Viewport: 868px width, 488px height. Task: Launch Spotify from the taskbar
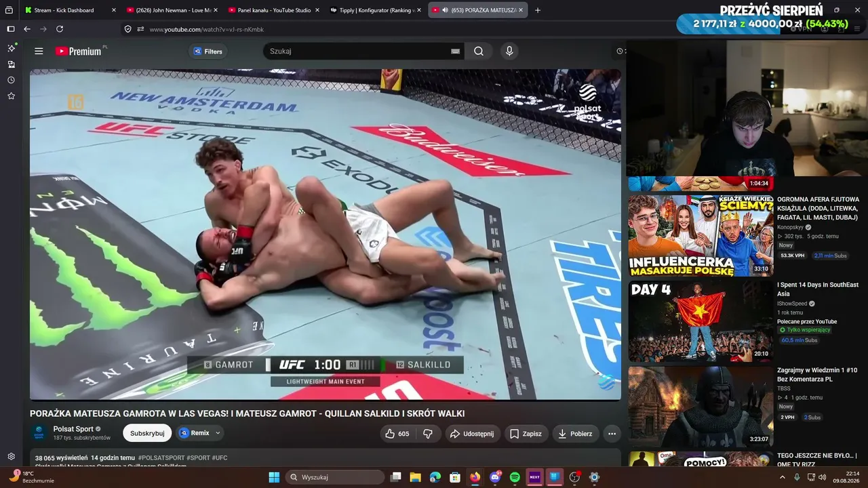[515, 477]
